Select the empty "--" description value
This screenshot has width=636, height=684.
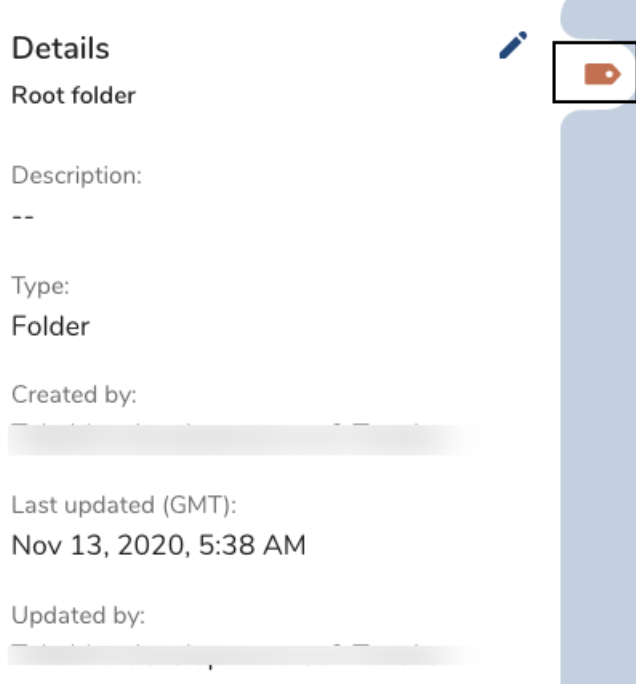pyautogui.click(x=23, y=215)
